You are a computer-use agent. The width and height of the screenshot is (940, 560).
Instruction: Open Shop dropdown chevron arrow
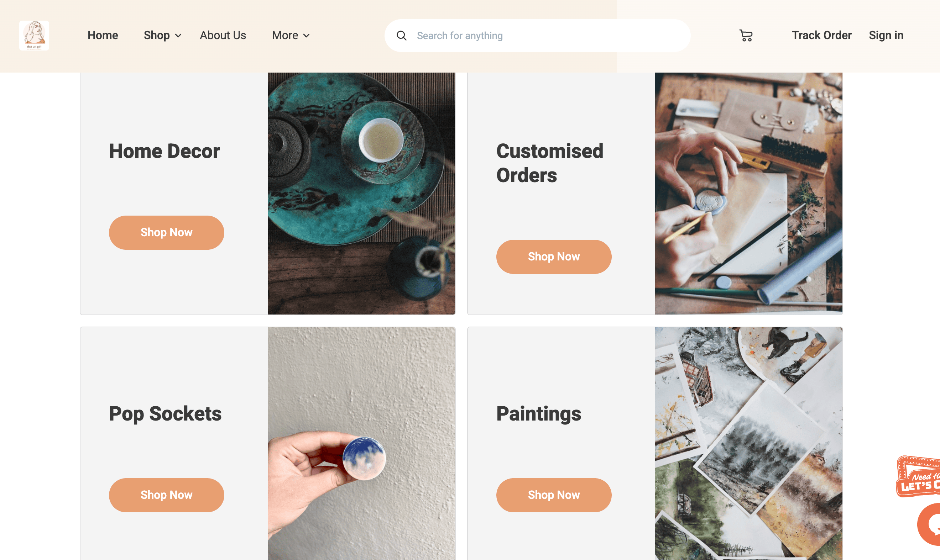[179, 35]
